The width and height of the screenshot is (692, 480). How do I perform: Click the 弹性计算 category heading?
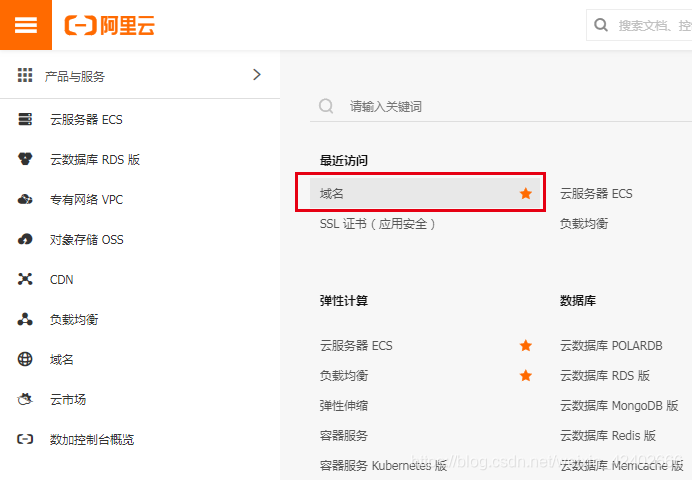[x=344, y=301]
